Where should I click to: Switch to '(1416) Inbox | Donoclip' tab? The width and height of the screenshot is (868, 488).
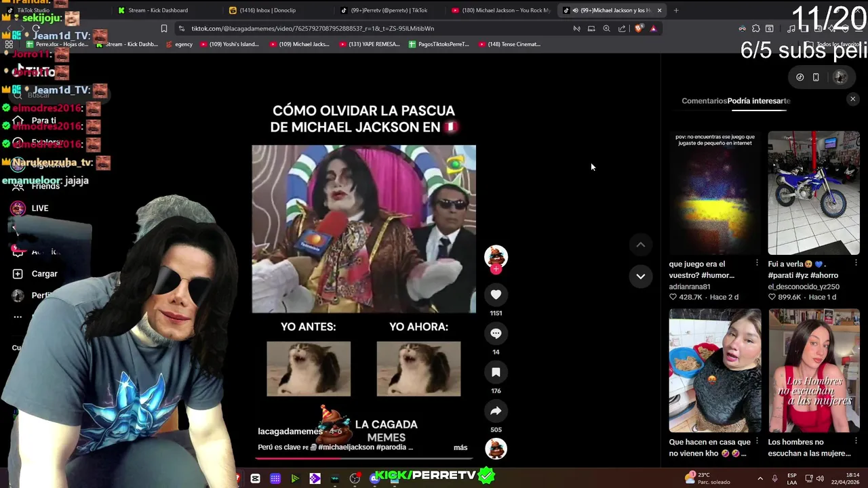click(x=267, y=10)
